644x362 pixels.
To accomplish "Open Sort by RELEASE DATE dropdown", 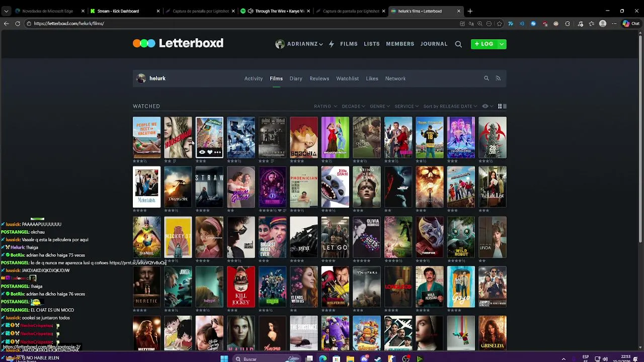I will (450, 106).
